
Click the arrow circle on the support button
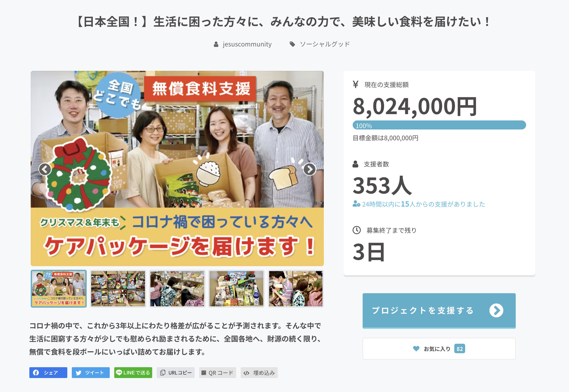coord(496,310)
